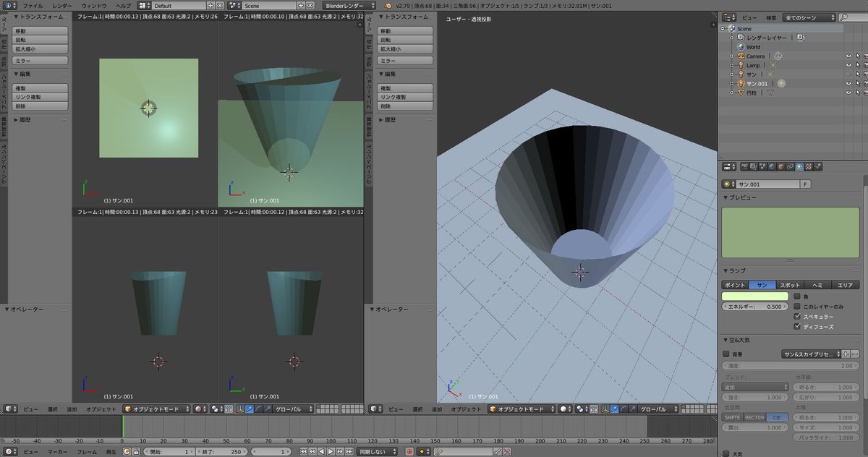Viewport: 868px width, 457px height.
Task: Open the Lamp data properties tab icon
Action: tap(799, 166)
